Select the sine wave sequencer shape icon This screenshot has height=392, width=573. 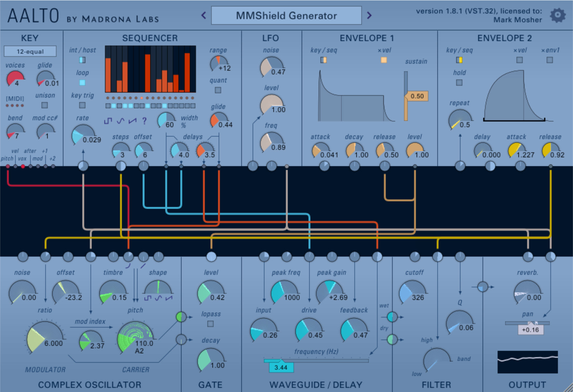coord(121,121)
